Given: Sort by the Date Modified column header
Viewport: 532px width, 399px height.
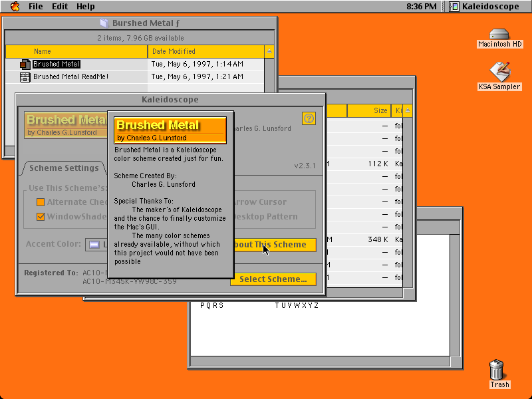Looking at the screenshot, I should 206,51.
